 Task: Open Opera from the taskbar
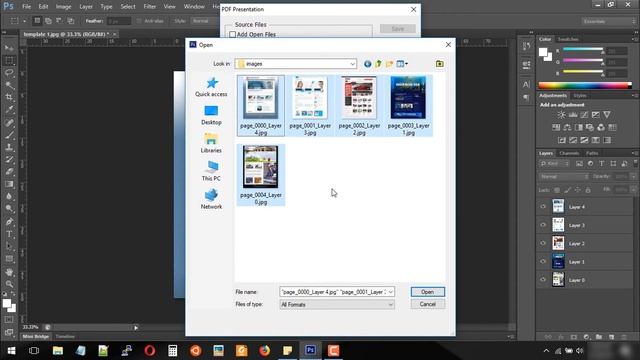(x=150, y=351)
